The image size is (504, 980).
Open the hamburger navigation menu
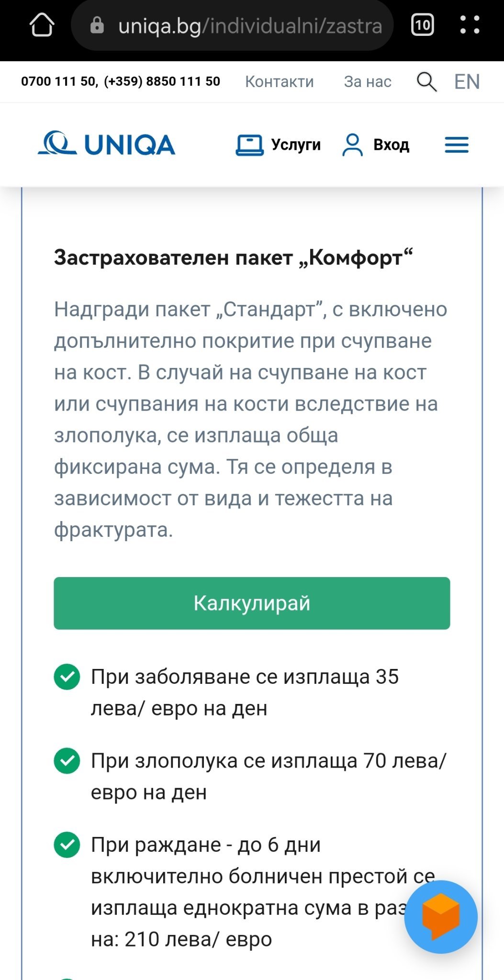[457, 145]
